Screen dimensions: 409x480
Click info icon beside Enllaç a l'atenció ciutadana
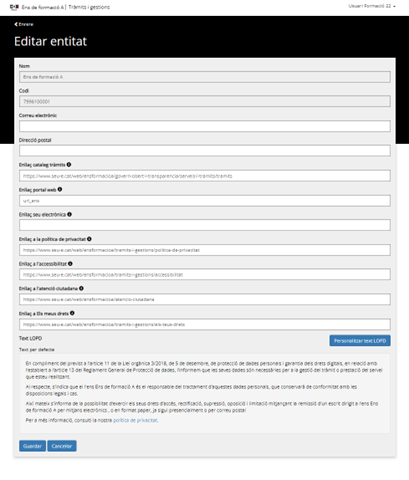[x=81, y=288]
